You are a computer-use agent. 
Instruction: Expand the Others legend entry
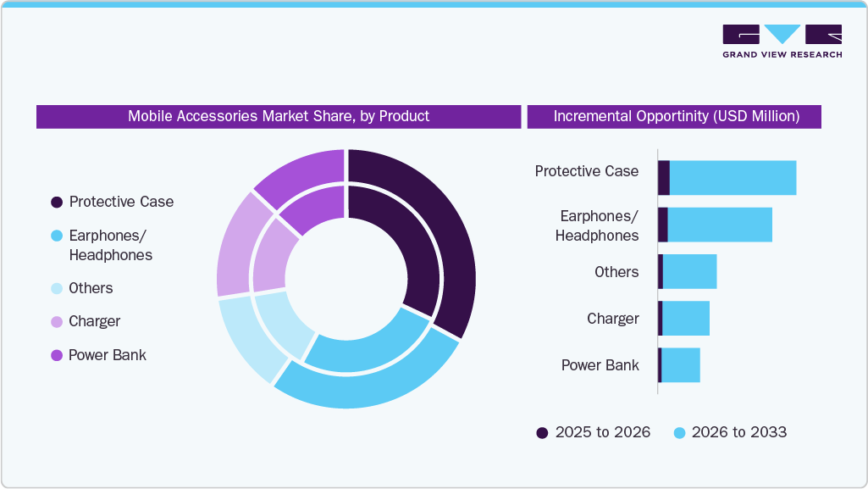(91, 288)
